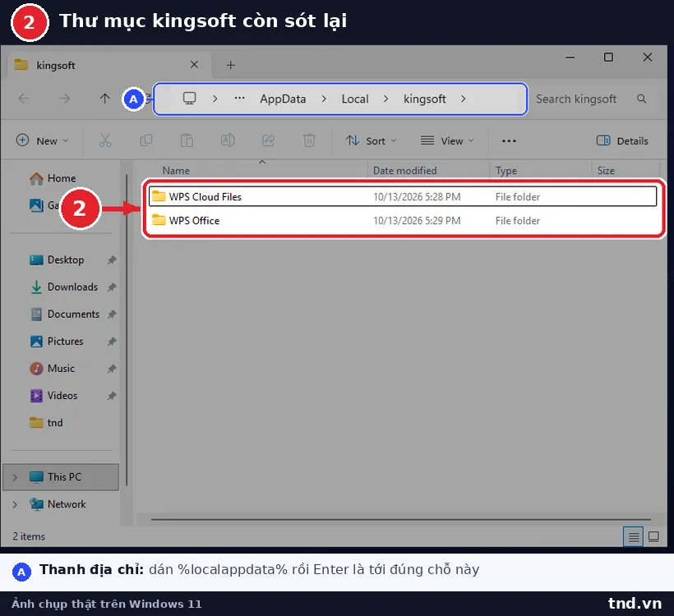Viewport: 674px width, 616px height.
Task: Sort by Name column header
Action: tap(176, 171)
